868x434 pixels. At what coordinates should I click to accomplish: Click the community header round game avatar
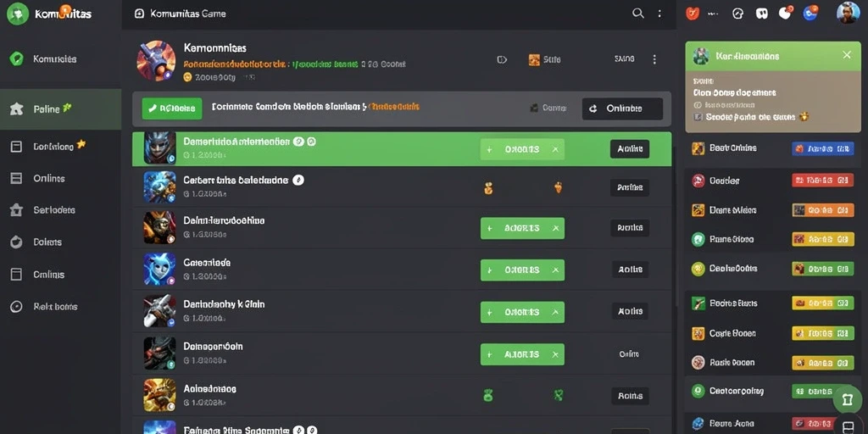pyautogui.click(x=156, y=61)
